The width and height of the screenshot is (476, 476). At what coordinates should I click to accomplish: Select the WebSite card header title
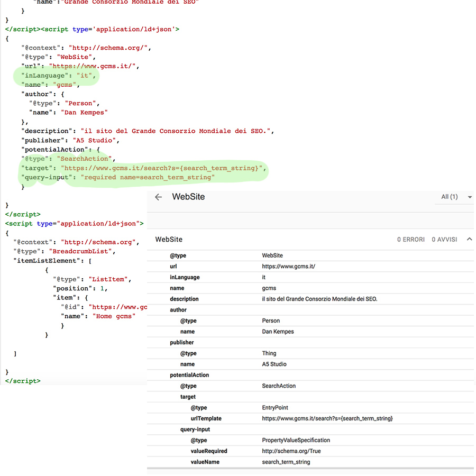click(169, 240)
